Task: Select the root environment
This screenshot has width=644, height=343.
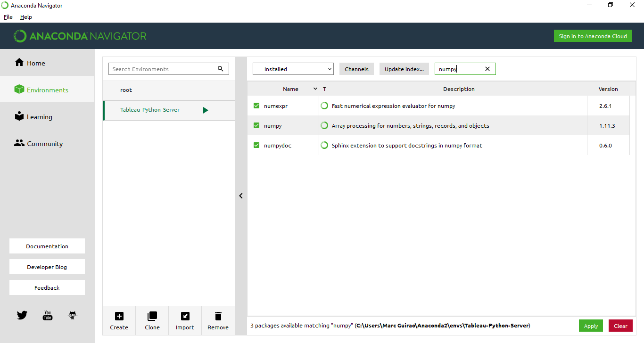Action: point(169,90)
